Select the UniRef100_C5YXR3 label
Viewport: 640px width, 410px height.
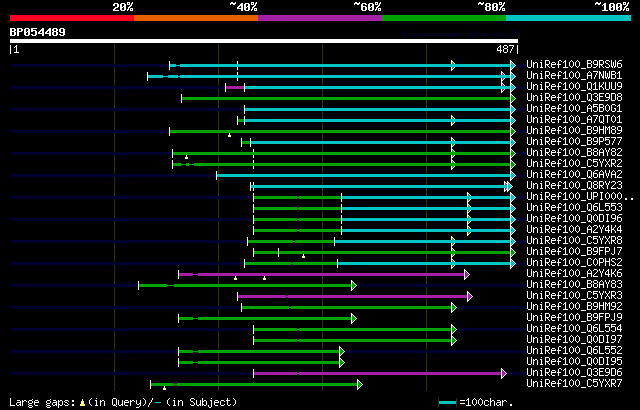click(x=574, y=296)
